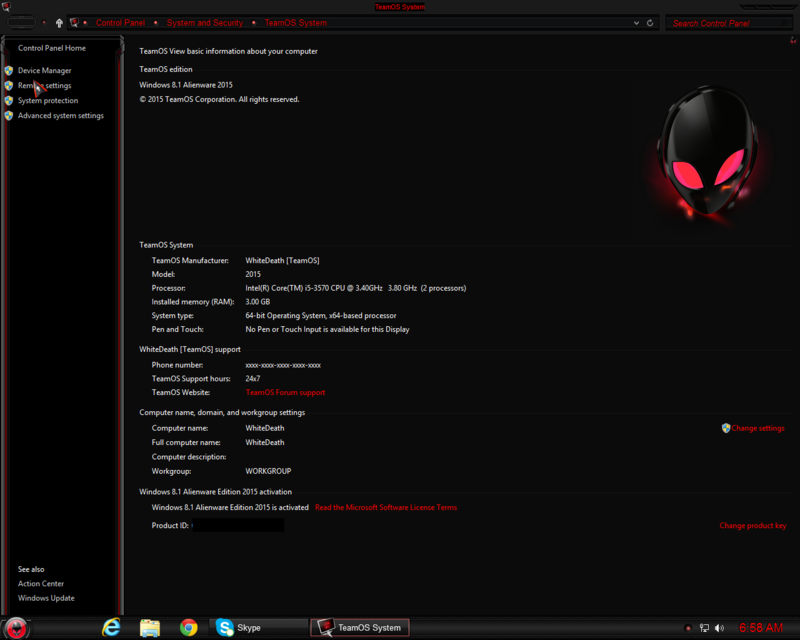Open System protection link
This screenshot has width=800, height=640.
[x=48, y=101]
